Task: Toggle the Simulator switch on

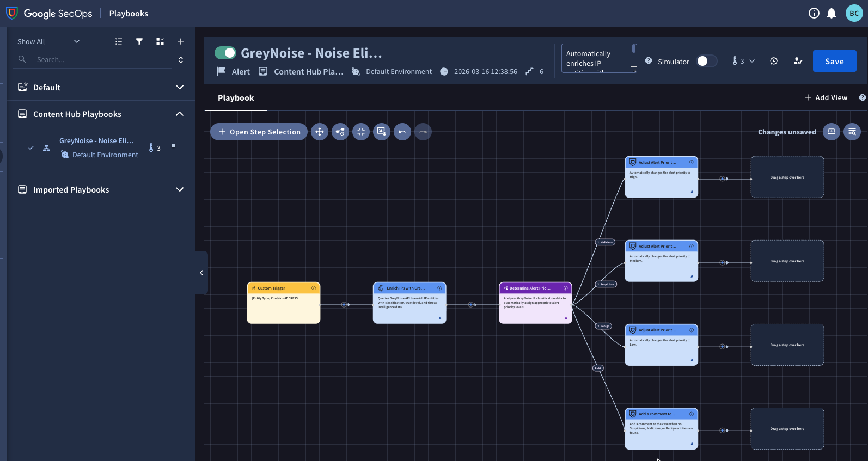Action: 707,61
